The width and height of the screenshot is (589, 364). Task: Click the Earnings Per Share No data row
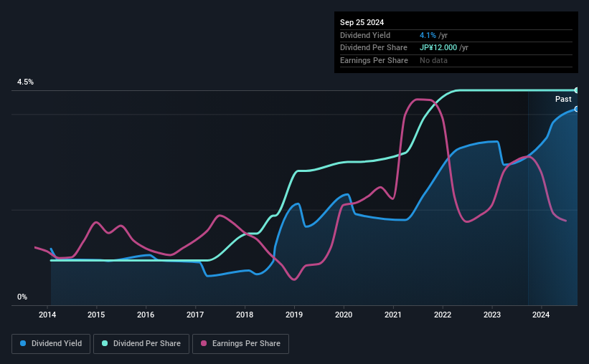[456, 60]
